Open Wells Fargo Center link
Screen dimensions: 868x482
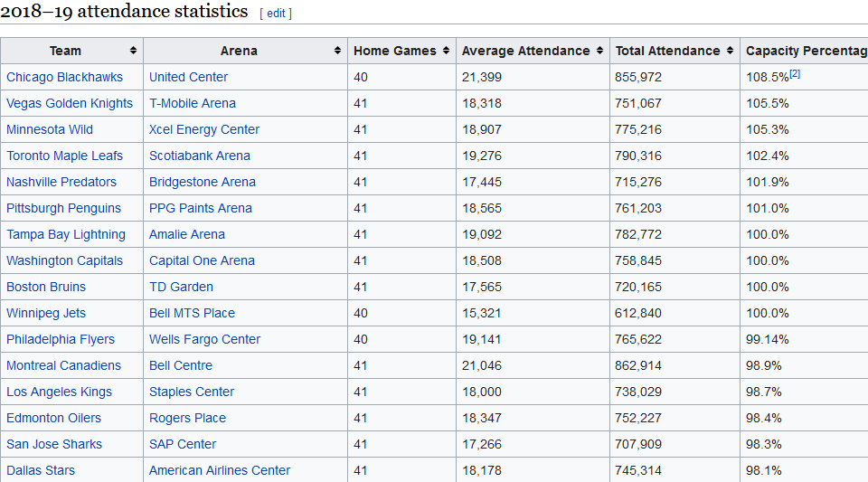click(x=204, y=339)
